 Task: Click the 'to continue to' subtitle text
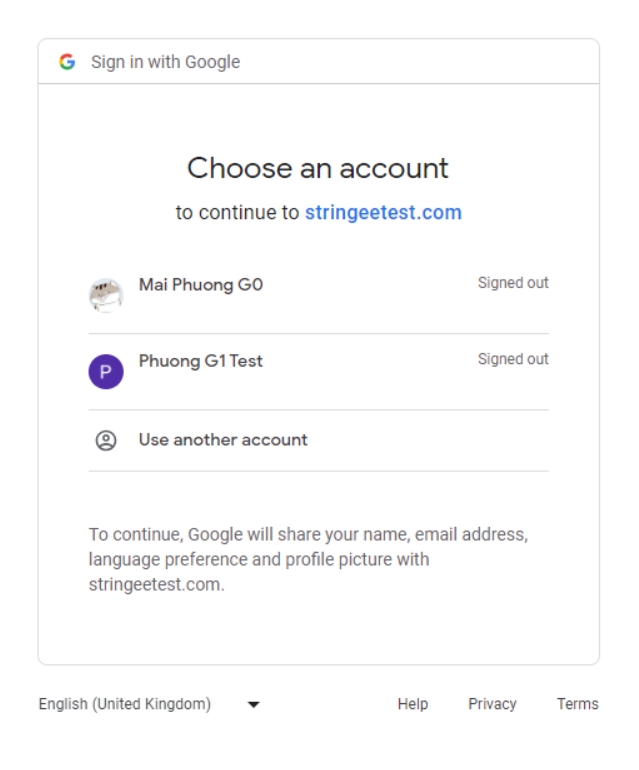[x=238, y=213]
